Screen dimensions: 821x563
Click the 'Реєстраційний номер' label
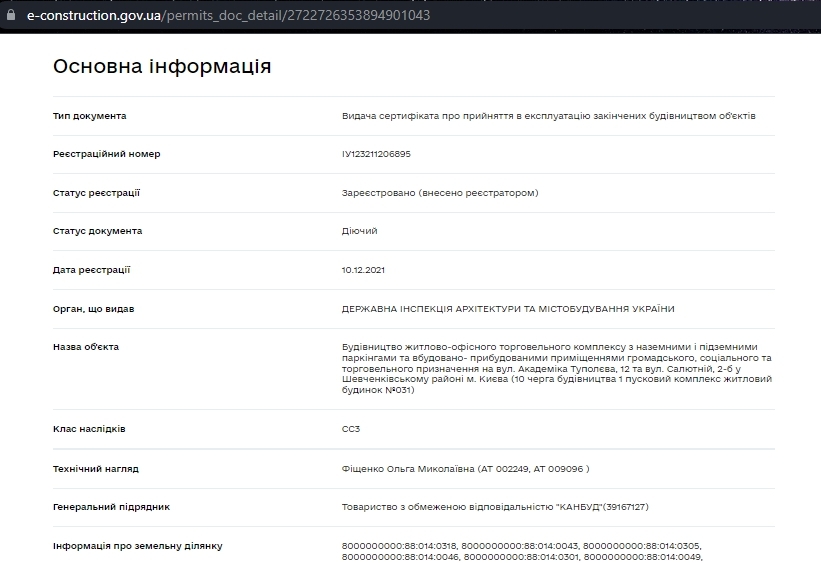click(106, 154)
